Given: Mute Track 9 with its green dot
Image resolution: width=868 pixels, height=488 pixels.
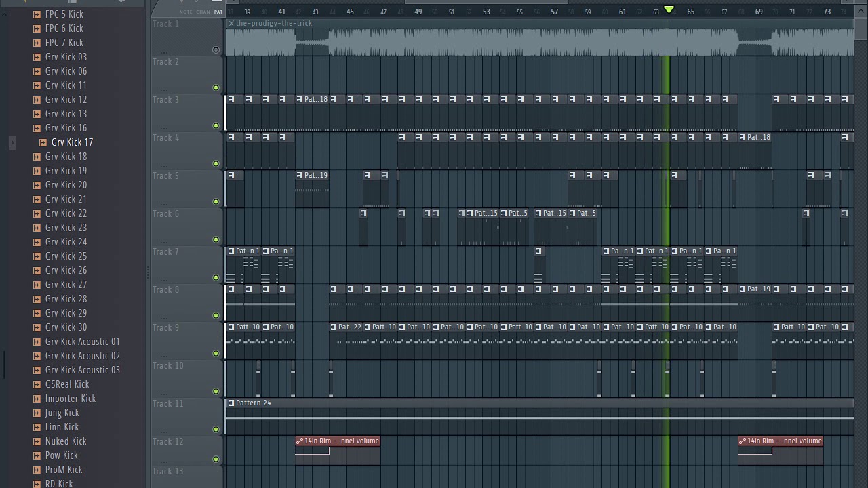Looking at the screenshot, I should pos(216,353).
